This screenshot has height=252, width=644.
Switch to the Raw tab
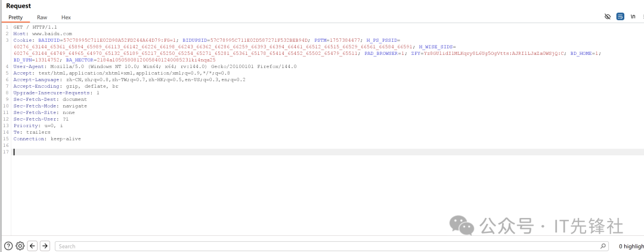coord(42,17)
